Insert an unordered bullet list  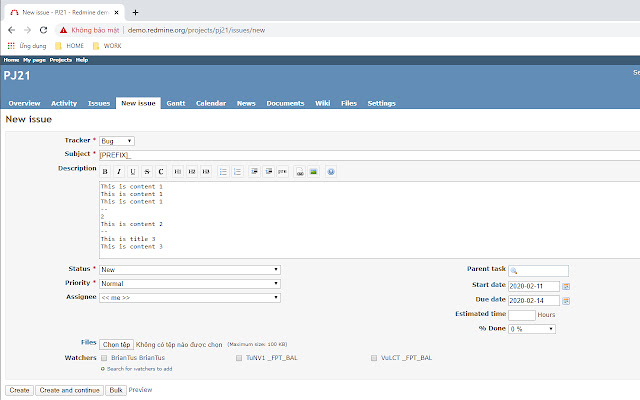click(223, 172)
